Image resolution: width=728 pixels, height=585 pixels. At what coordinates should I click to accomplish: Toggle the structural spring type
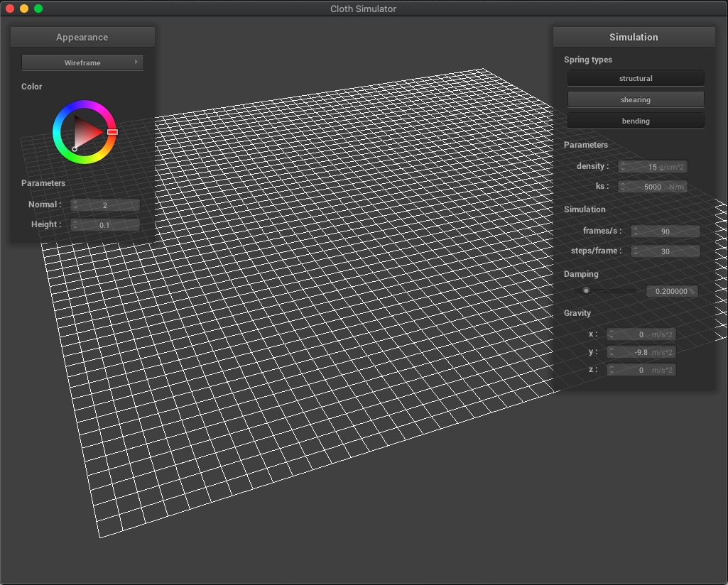point(635,78)
